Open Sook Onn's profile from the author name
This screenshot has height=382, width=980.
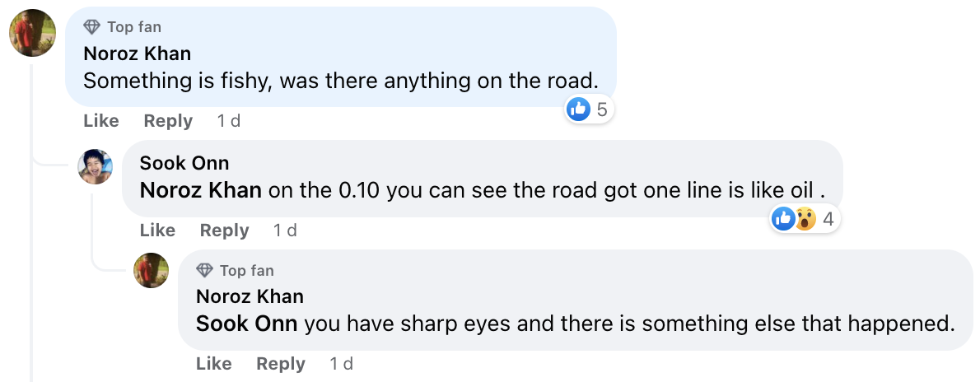click(184, 163)
